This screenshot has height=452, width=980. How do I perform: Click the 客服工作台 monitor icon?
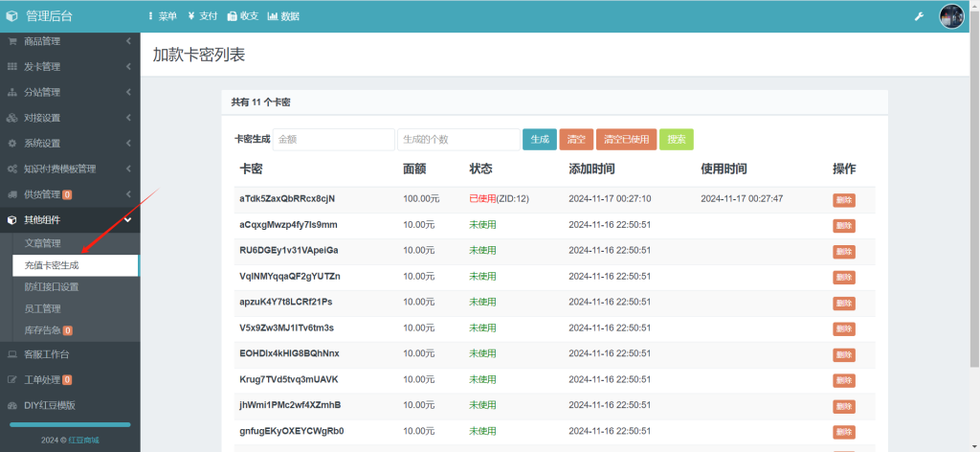coord(11,354)
